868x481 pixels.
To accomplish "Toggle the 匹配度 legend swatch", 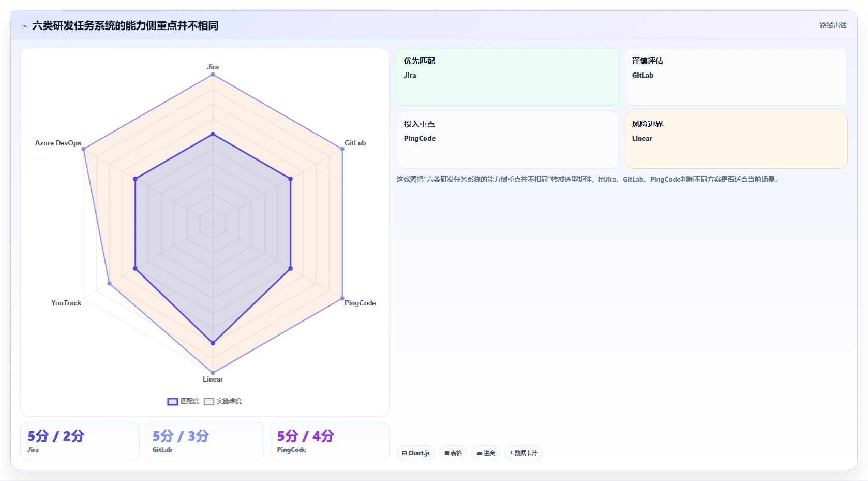I will point(173,401).
